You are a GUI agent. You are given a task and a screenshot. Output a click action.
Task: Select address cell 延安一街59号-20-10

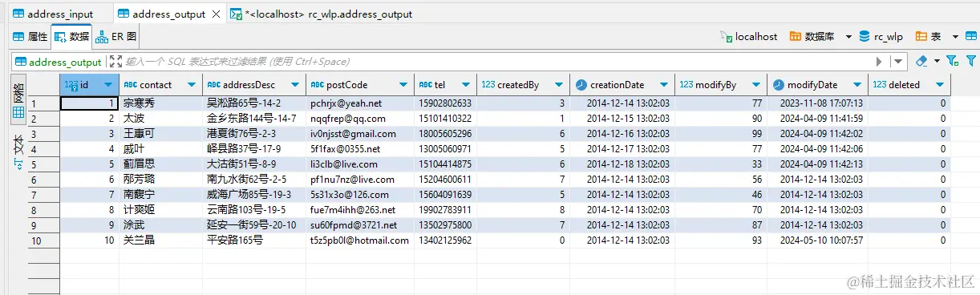coord(253,225)
